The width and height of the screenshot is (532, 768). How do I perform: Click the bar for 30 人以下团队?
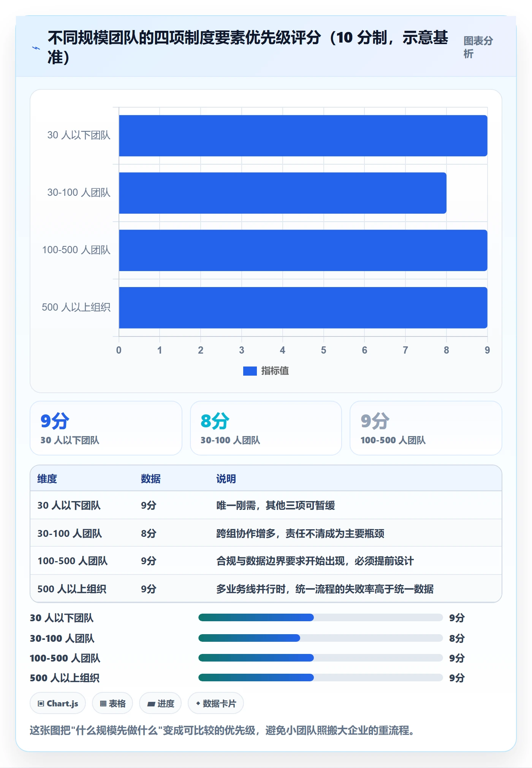click(303, 136)
